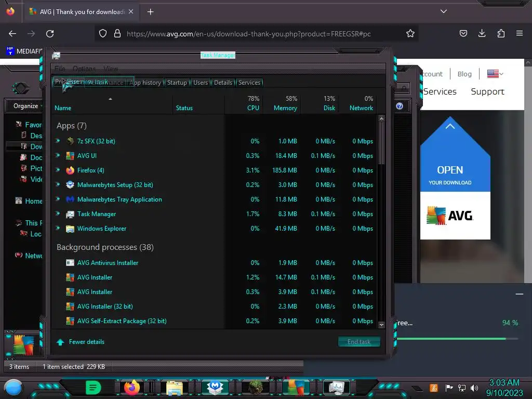Expand the Firefox (4) process group

58,170
